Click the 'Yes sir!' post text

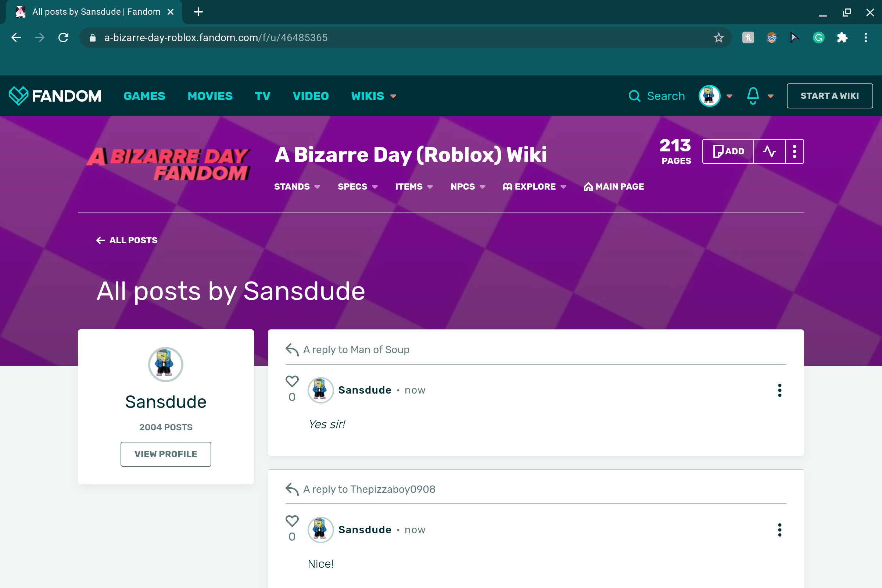click(x=327, y=424)
